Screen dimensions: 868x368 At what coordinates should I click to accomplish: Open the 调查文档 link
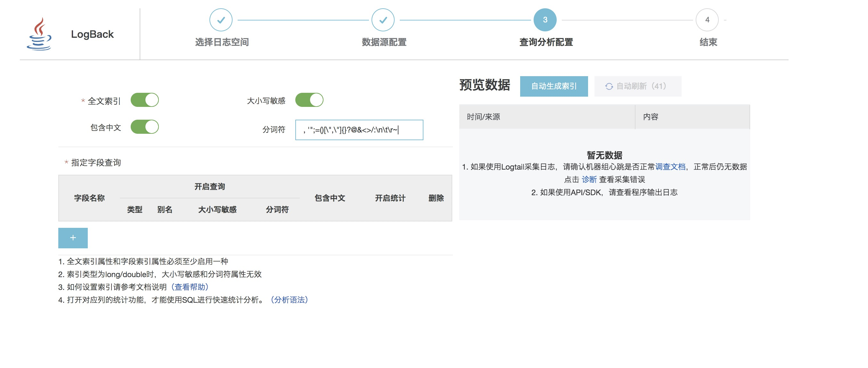(670, 167)
